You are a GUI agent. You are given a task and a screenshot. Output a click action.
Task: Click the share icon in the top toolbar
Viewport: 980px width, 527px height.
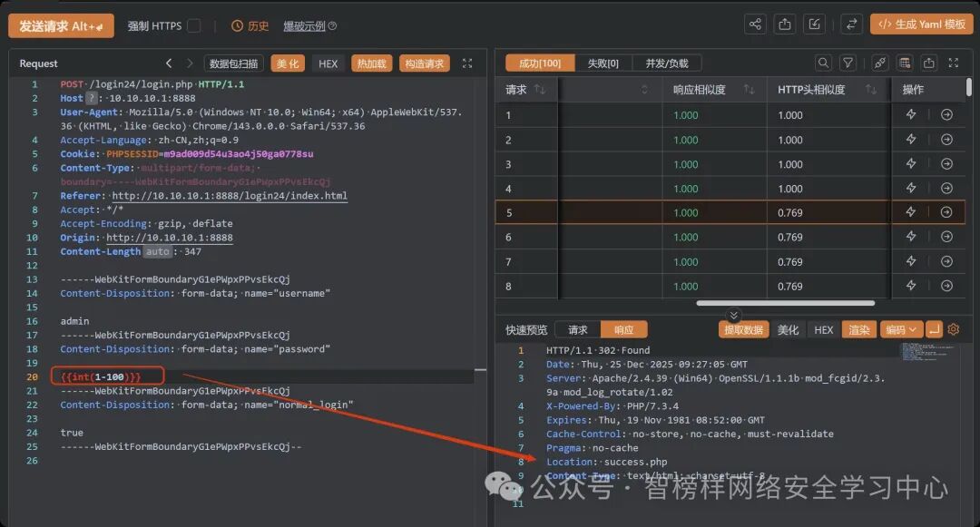756,24
